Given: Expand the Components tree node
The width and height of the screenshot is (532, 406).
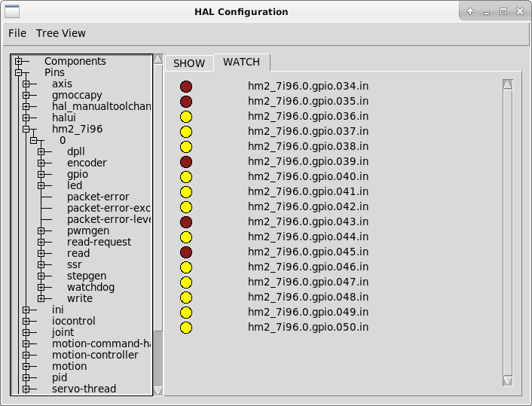Looking at the screenshot, I should [x=18, y=61].
